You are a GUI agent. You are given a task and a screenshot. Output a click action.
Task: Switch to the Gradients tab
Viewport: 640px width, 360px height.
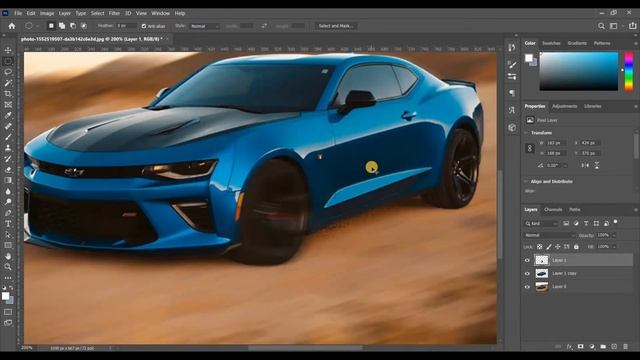pos(577,43)
